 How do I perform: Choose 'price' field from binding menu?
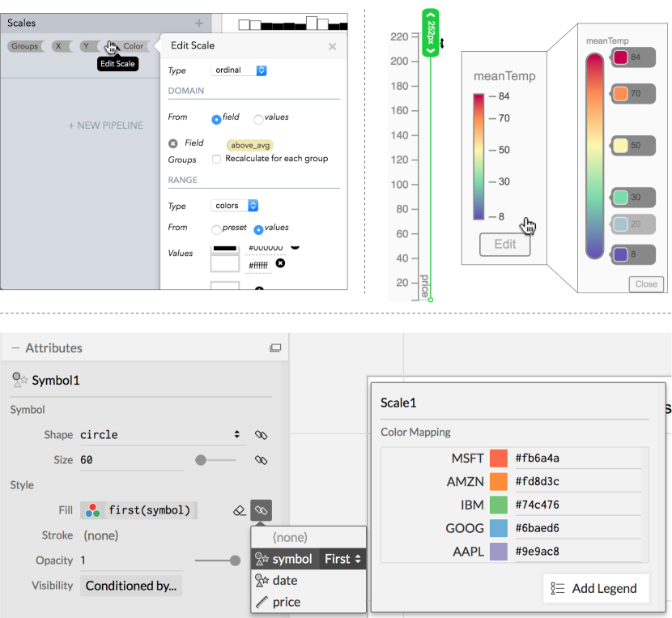[286, 602]
